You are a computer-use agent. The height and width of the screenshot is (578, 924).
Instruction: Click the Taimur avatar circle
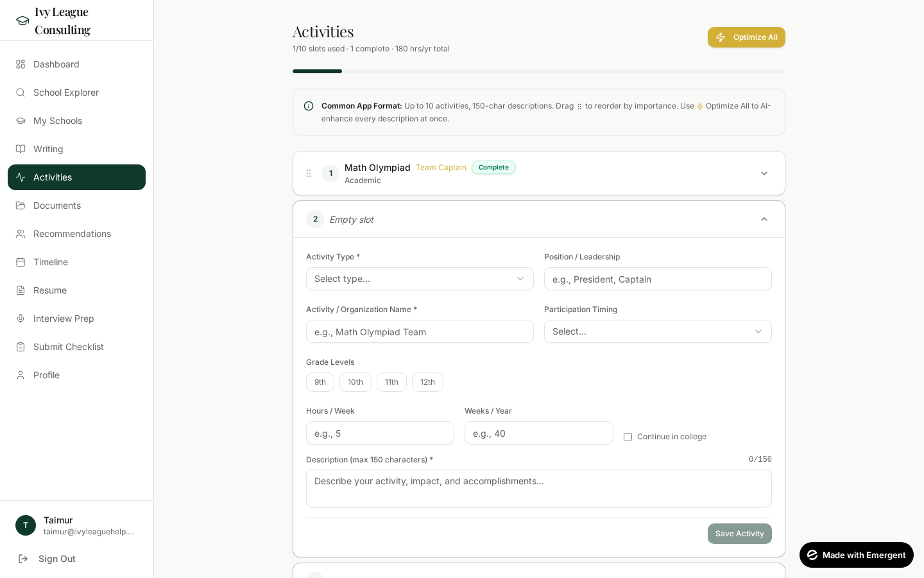tap(26, 525)
